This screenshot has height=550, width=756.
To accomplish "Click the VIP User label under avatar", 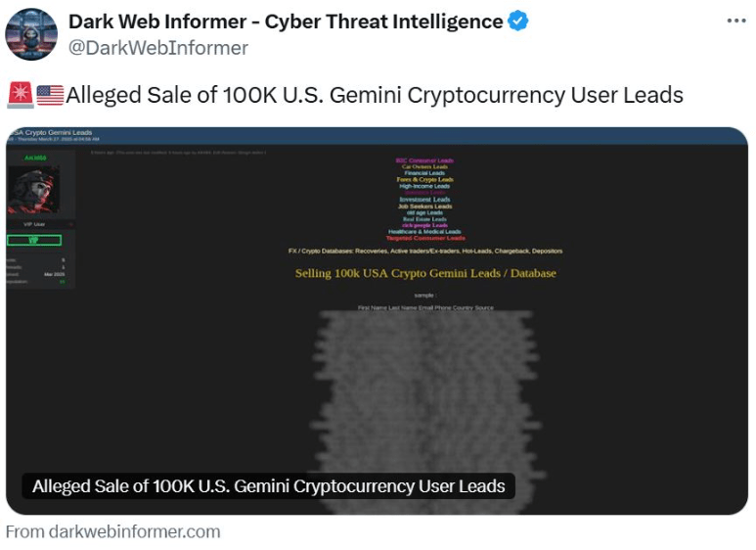I will [x=34, y=224].
